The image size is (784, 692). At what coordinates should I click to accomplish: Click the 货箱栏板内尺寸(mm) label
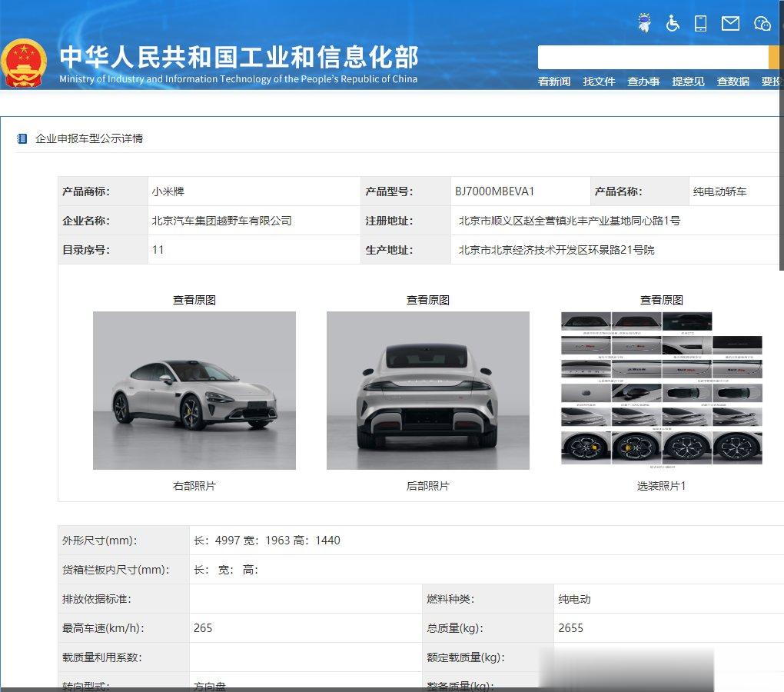point(115,570)
